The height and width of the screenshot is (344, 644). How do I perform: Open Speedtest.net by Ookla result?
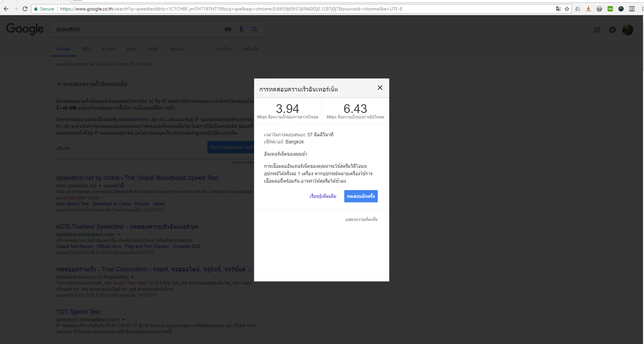tap(137, 178)
